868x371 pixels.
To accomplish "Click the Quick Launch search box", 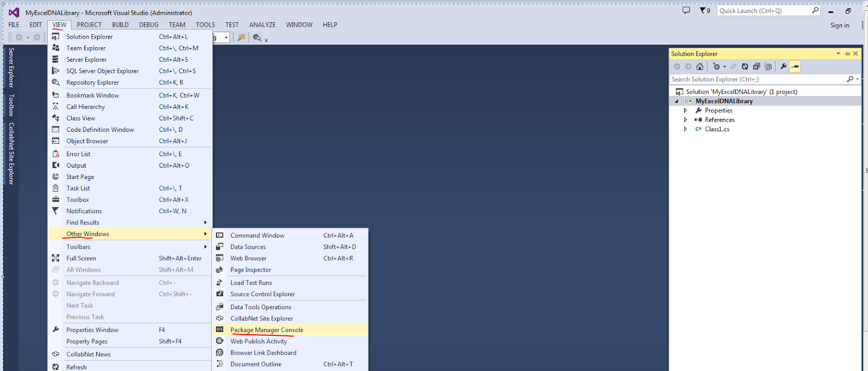I will click(765, 11).
